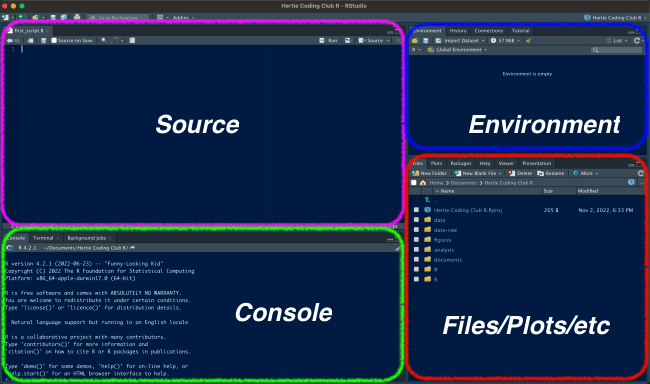Click the Run button in the editor

328,41
